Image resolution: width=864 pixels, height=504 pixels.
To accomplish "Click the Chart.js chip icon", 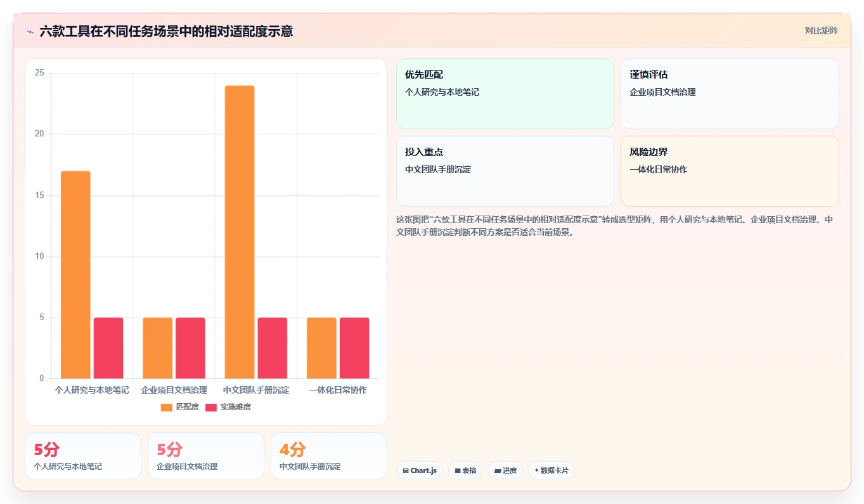I will [x=406, y=471].
